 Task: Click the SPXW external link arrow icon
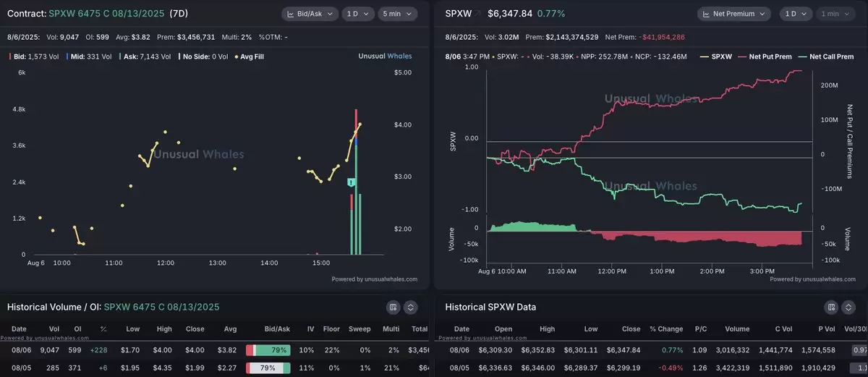coord(477,13)
